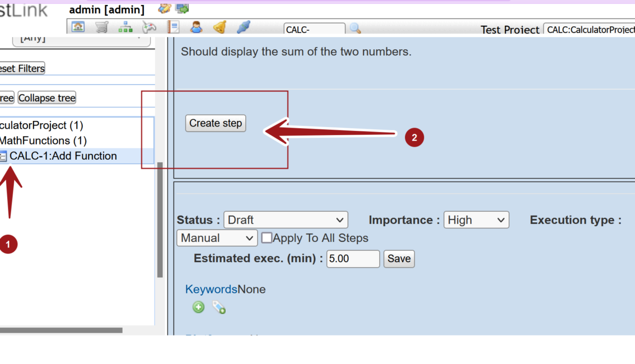Image resolution: width=635 pixels, height=364 pixels.
Task: Click the Save button beside estimated time
Action: coord(399,259)
